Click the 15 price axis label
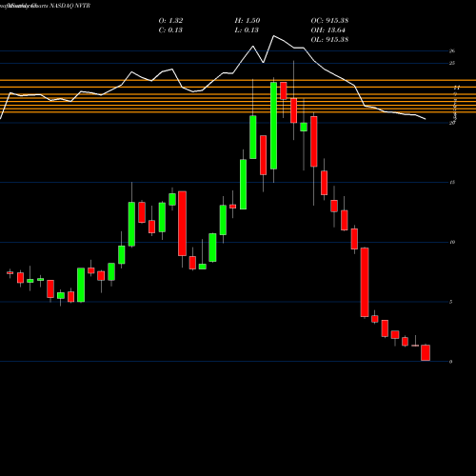This screenshot has width=476, height=476. click(452, 182)
